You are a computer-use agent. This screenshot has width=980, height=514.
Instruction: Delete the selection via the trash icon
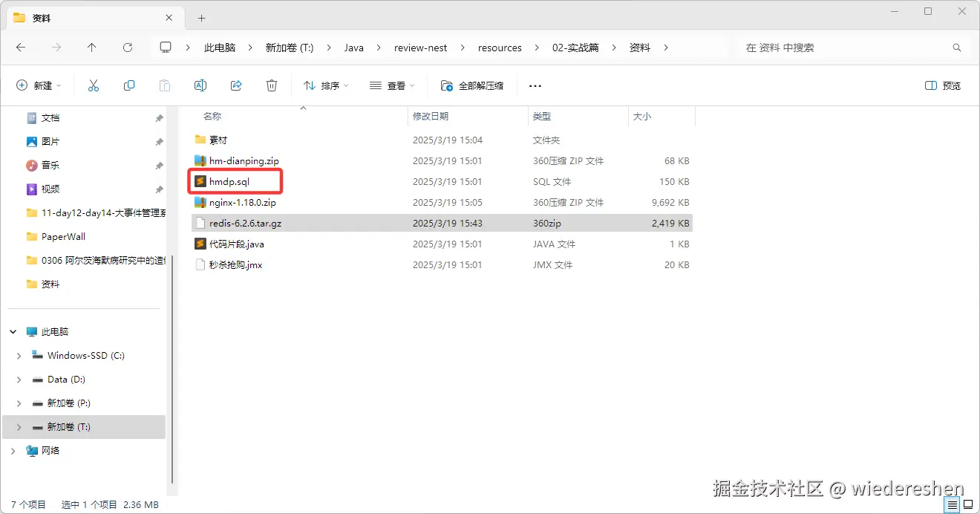click(272, 85)
